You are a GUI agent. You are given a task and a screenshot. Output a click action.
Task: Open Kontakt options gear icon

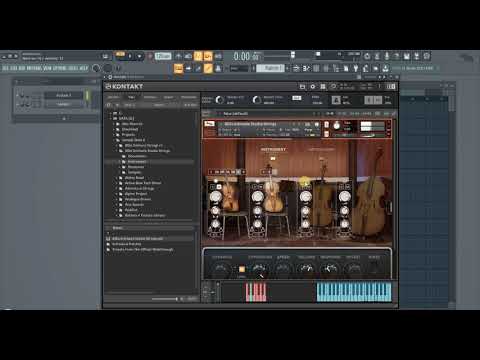(313, 87)
